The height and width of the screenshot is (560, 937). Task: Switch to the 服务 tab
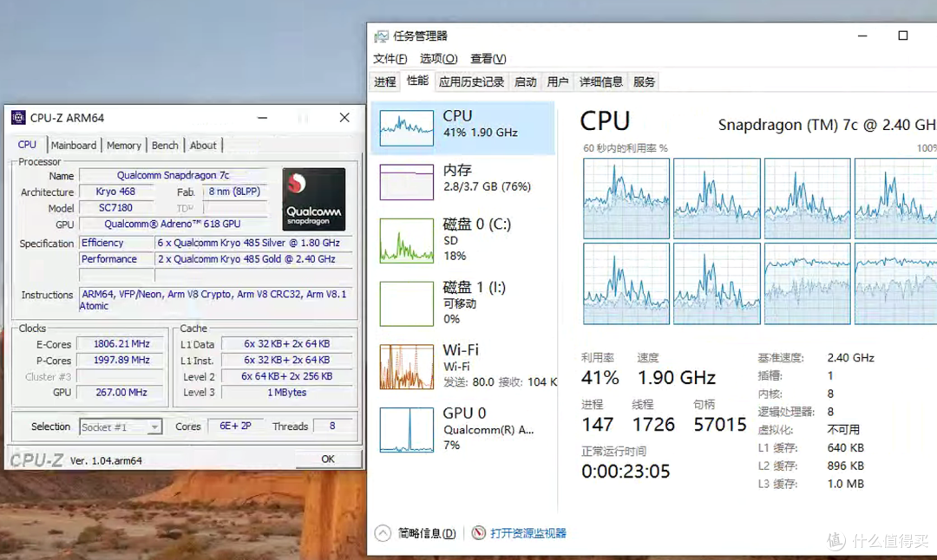tap(644, 81)
